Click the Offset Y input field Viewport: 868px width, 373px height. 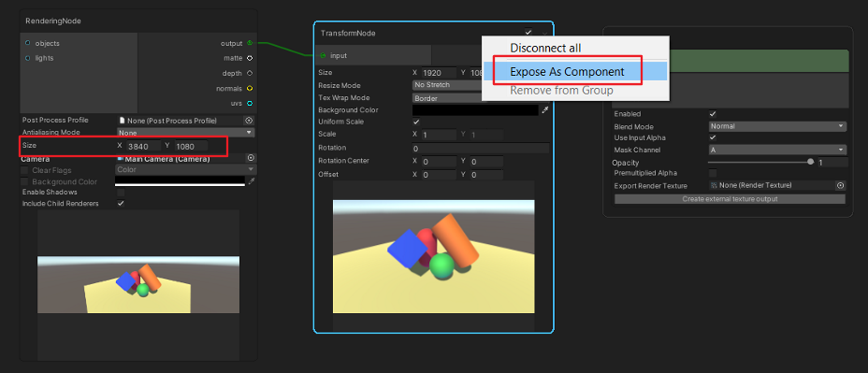click(486, 175)
